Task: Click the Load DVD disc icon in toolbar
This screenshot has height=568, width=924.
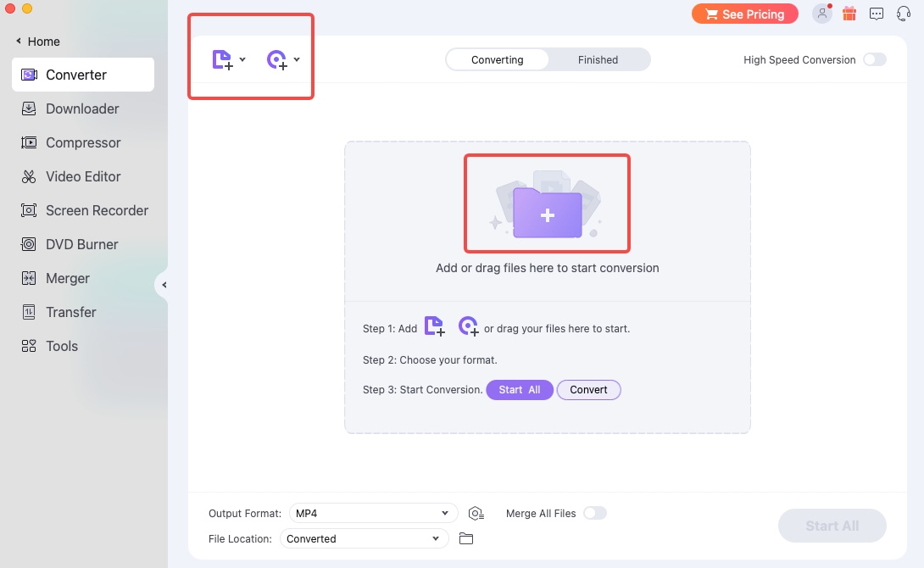Action: click(x=276, y=59)
